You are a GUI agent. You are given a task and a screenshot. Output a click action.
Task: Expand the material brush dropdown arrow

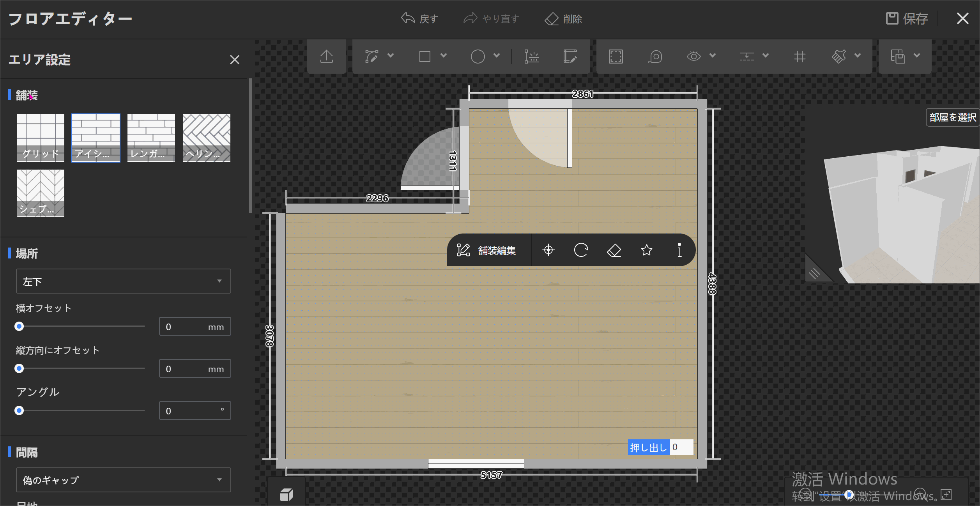pos(858,55)
